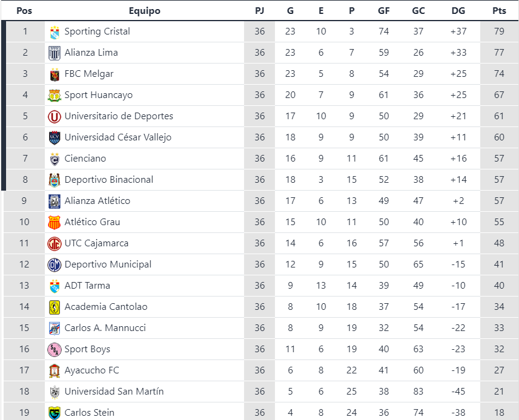Click the Sport Huancayo club crest icon
519x420 pixels.
click(55, 95)
